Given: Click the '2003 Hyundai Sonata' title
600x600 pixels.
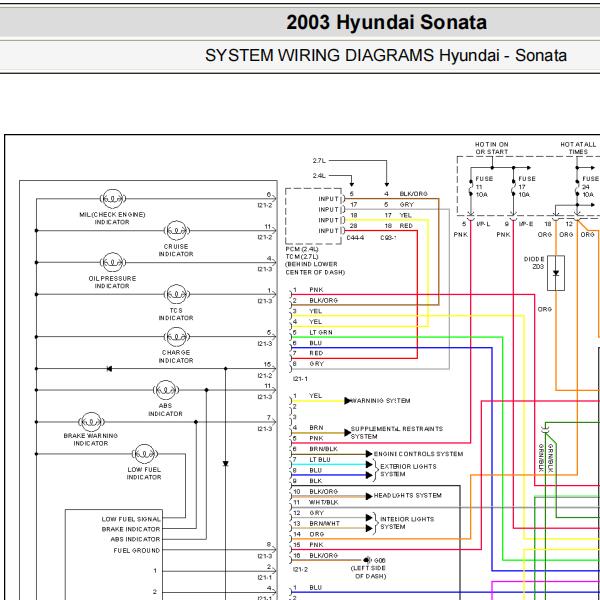Looking at the screenshot, I should tap(386, 22).
